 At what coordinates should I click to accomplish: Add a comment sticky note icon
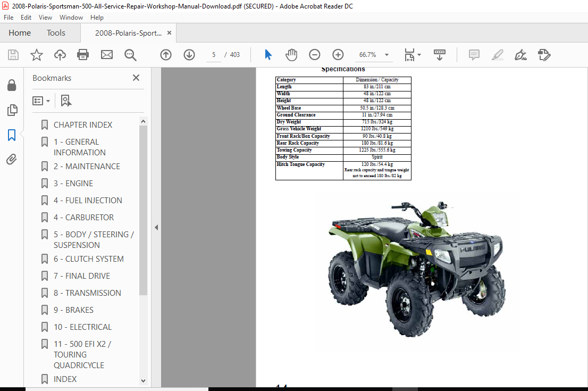[x=474, y=55]
